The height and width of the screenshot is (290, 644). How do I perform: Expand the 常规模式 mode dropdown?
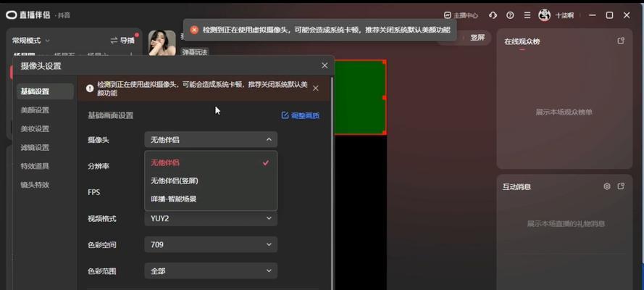[x=31, y=41]
